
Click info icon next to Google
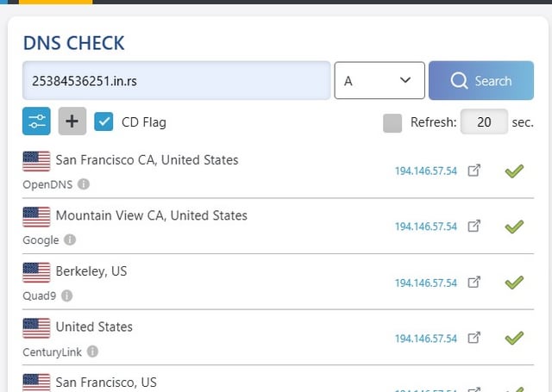70,240
